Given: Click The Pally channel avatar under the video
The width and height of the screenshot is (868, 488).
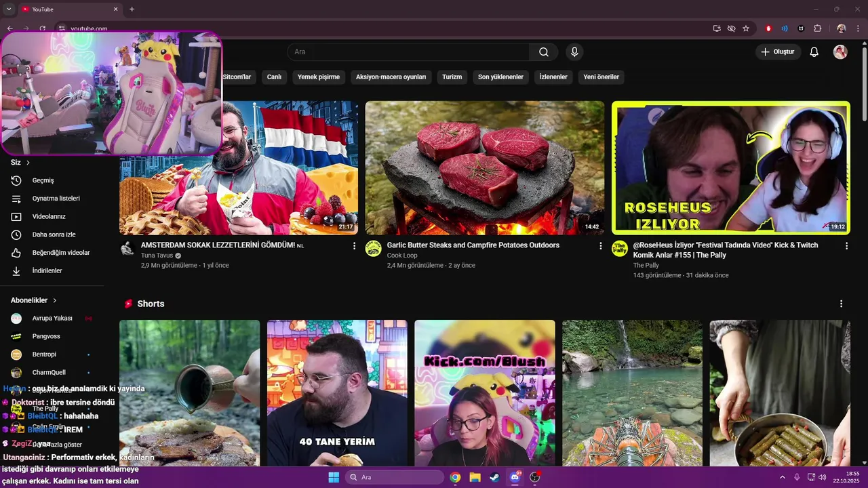Looking at the screenshot, I should [x=620, y=249].
